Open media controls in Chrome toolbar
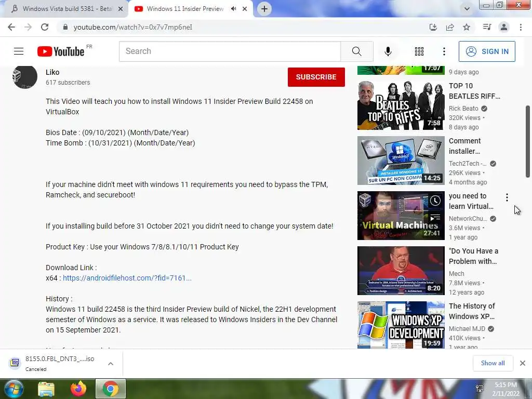Image resolution: width=532 pixels, height=399 pixels. [x=487, y=27]
